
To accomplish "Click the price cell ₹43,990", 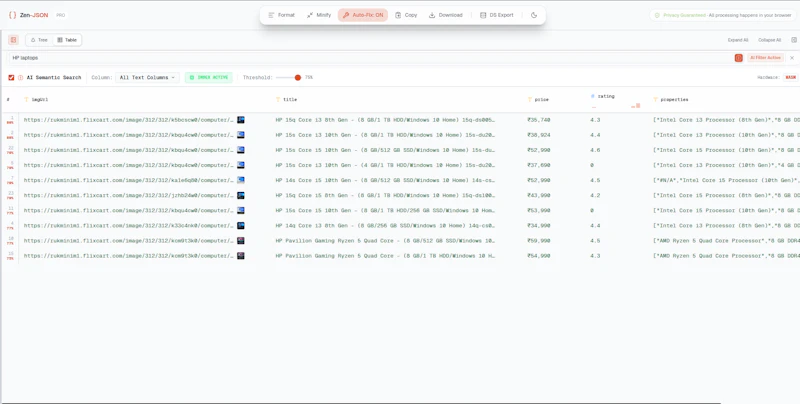I will point(539,195).
